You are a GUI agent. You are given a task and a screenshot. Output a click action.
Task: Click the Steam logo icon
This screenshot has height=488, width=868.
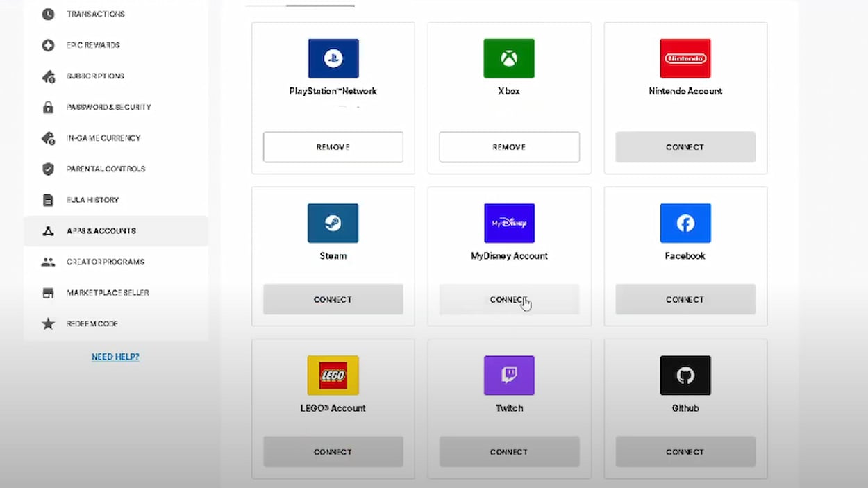[333, 223]
